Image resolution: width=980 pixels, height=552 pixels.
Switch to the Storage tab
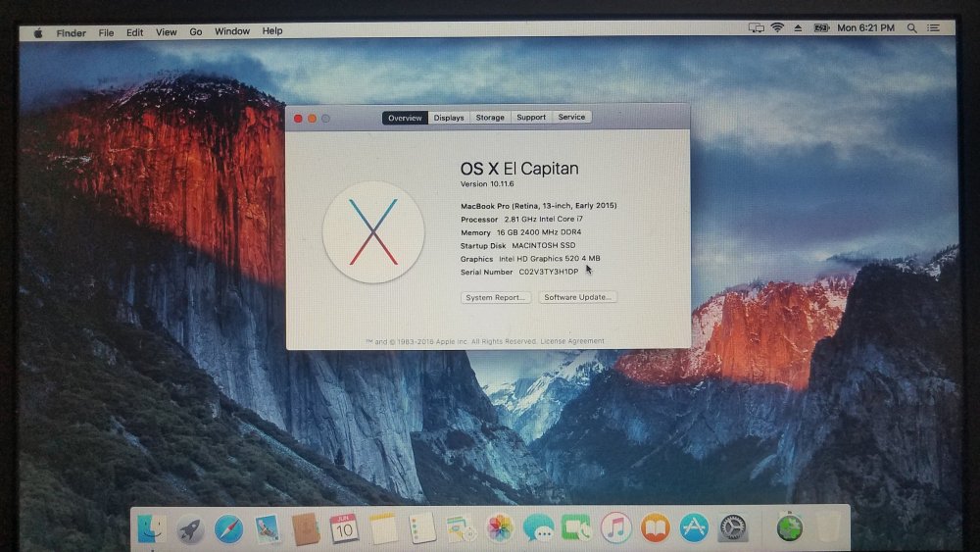coord(490,117)
